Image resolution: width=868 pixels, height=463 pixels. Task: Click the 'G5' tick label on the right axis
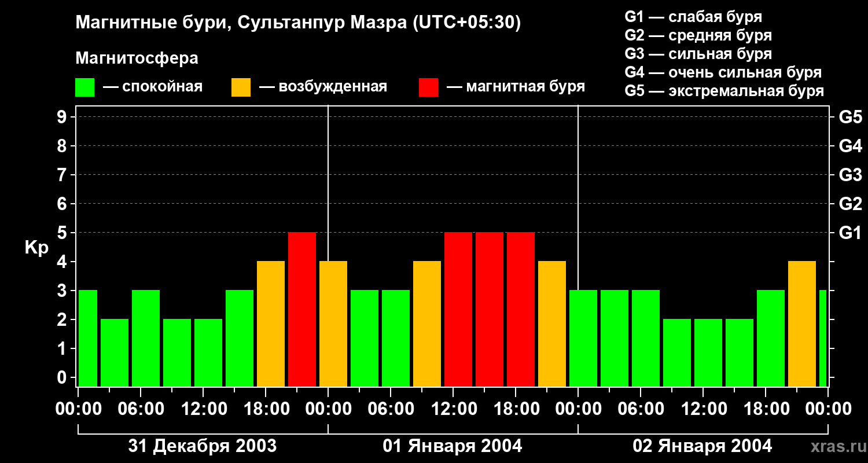(850, 117)
